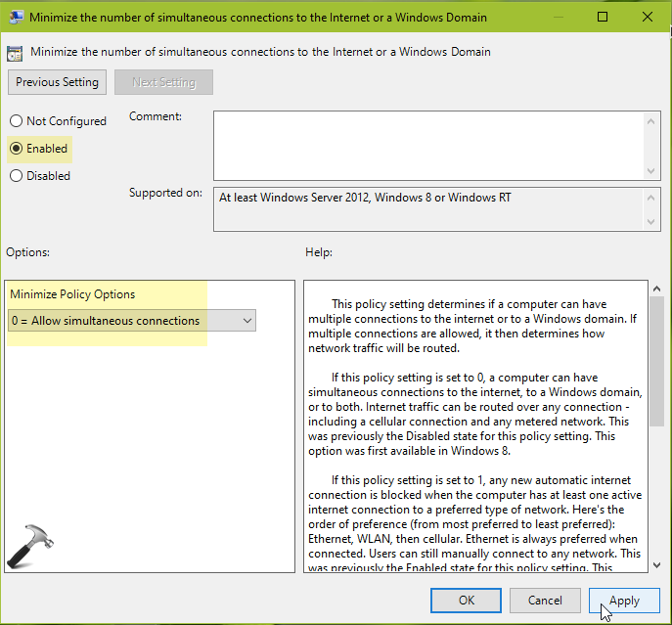Image resolution: width=672 pixels, height=625 pixels.
Task: Close the policy dialog window
Action: [x=648, y=17]
